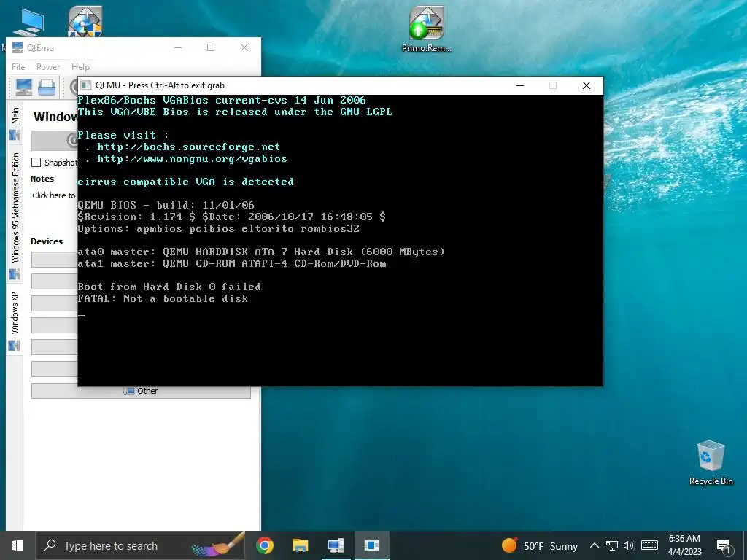Click the http://www.nongnu.org/vgabios text in QEMU
The image size is (747, 560).
192,158
